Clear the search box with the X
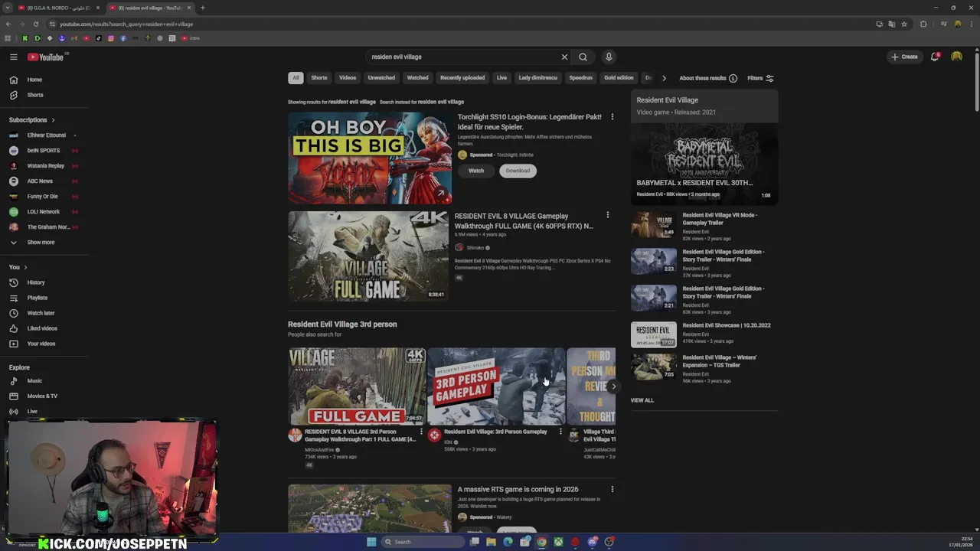The image size is (980, 551). 564,57
